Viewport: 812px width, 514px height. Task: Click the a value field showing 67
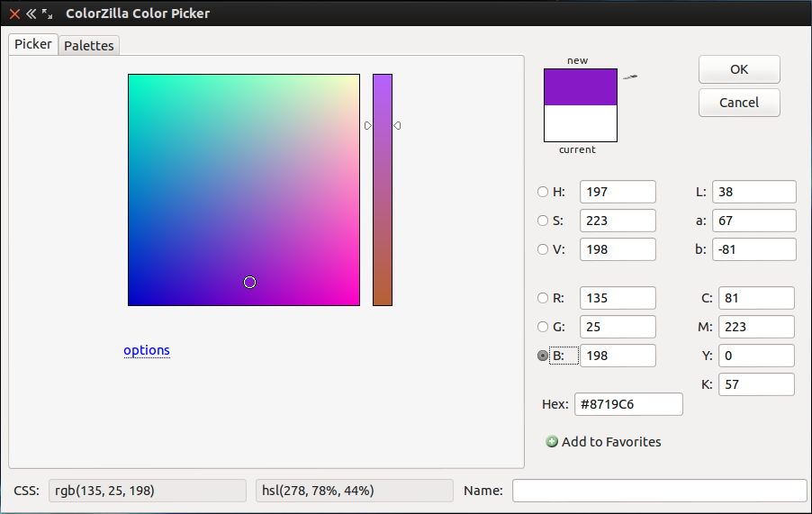pos(754,221)
